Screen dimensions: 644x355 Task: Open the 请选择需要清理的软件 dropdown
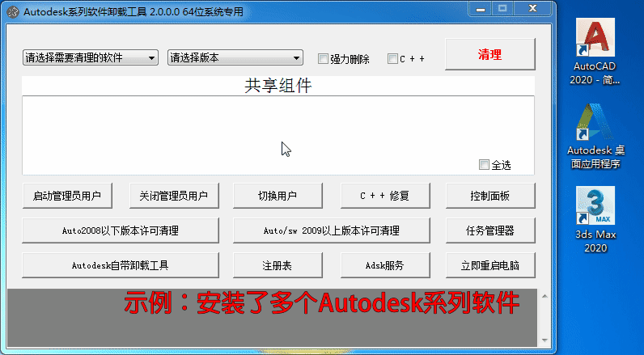click(x=91, y=58)
